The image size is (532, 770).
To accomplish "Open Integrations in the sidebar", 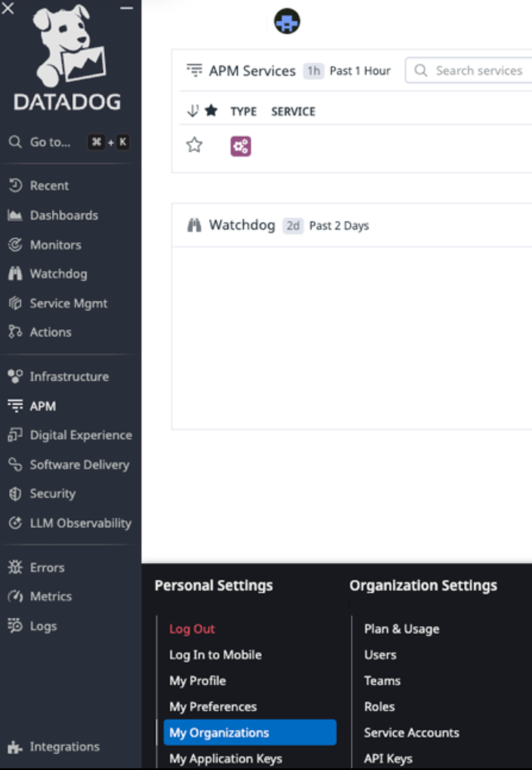I will [64, 747].
